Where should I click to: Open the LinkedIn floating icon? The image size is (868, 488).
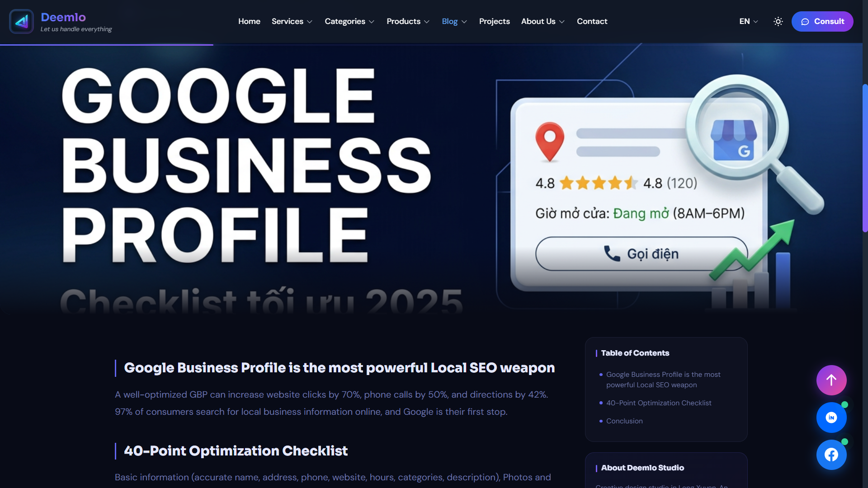831,418
